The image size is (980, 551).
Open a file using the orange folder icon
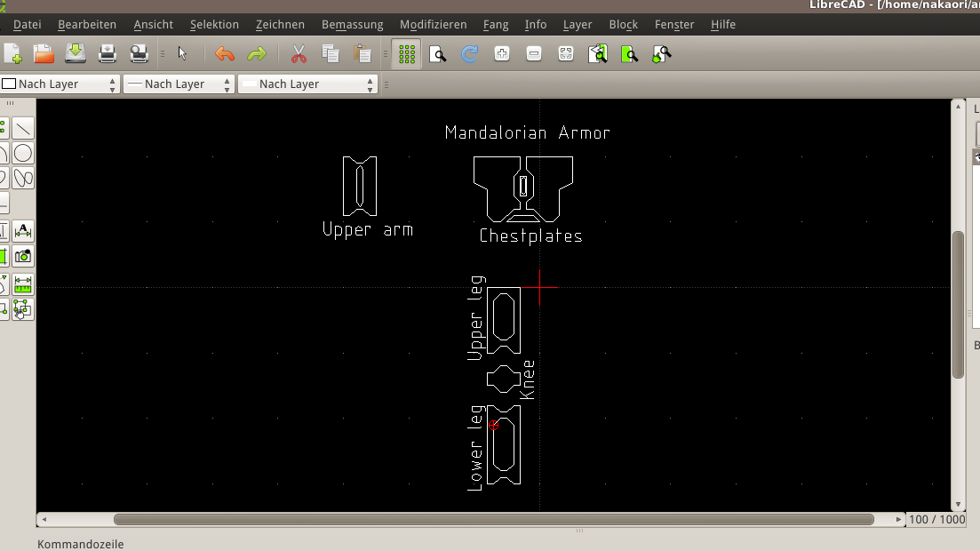44,54
